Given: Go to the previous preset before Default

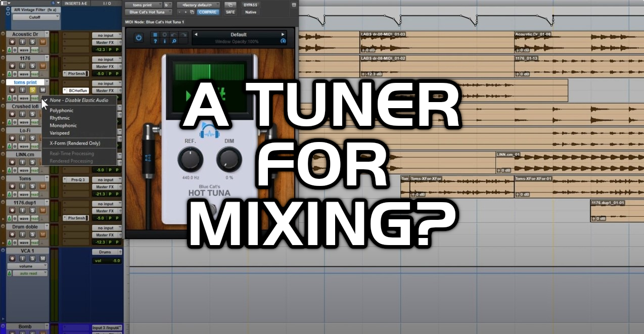Looking at the screenshot, I should (196, 34).
